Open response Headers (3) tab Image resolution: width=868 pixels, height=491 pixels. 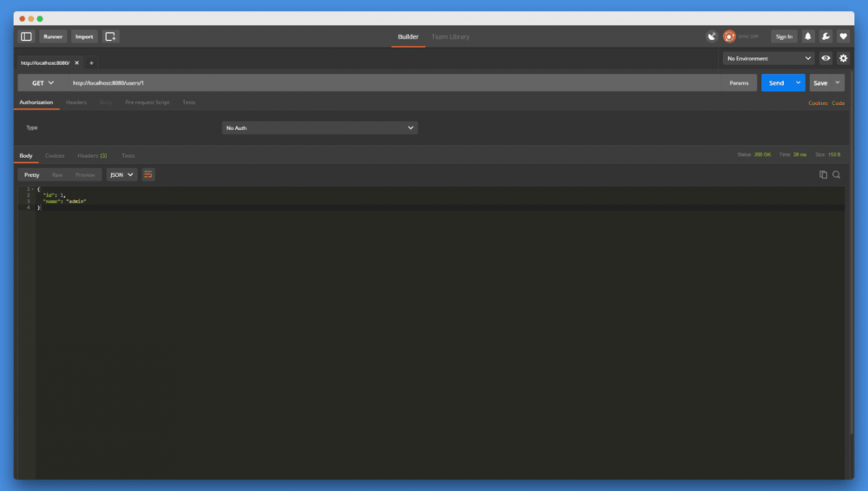click(x=92, y=155)
